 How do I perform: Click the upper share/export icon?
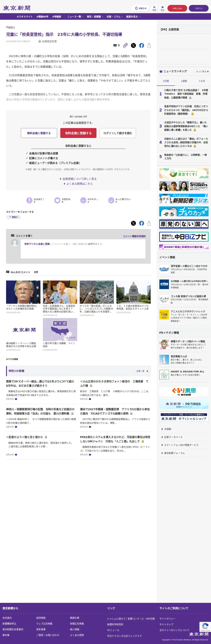149,45
